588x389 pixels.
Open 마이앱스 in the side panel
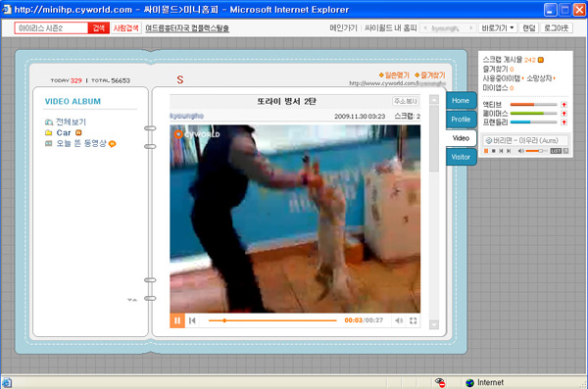coord(498,88)
